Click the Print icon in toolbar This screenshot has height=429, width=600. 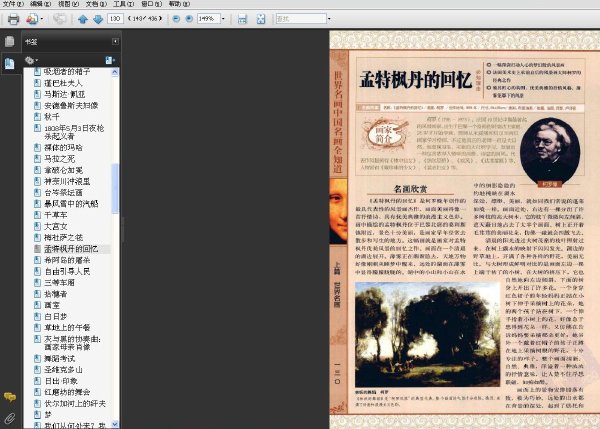[x=13, y=19]
